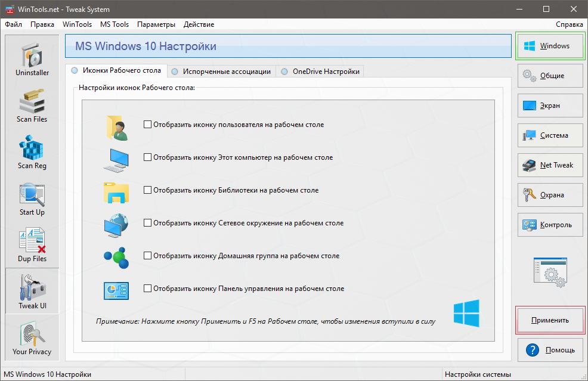Click the Libraries folder icon
Image resolution: width=588 pixels, height=381 pixels.
(116, 193)
